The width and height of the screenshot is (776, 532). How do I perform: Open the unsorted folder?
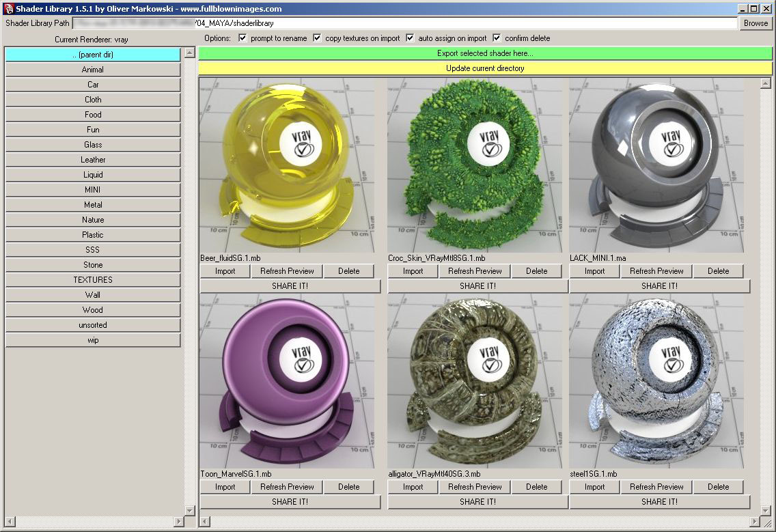pyautogui.click(x=92, y=325)
